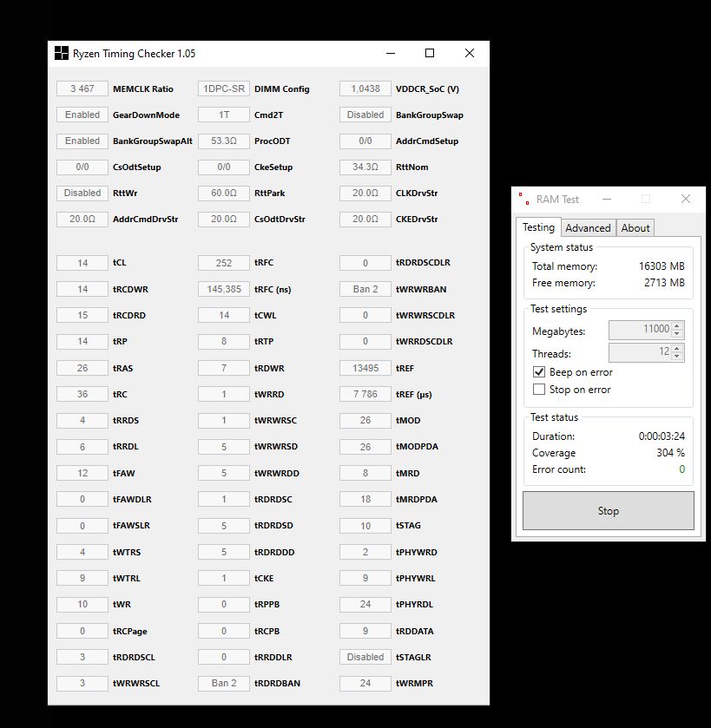
Task: Switch to the Testing tab
Action: 539,227
